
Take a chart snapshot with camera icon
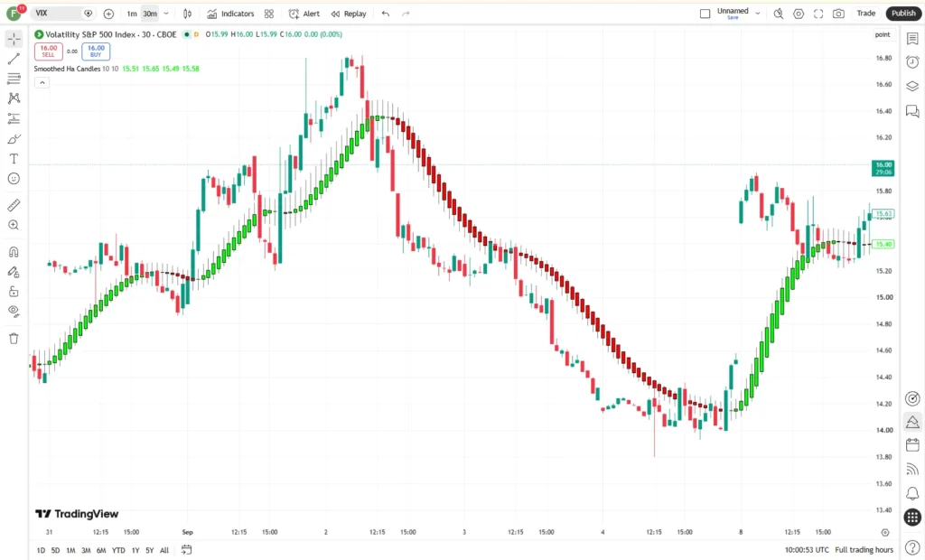(838, 14)
